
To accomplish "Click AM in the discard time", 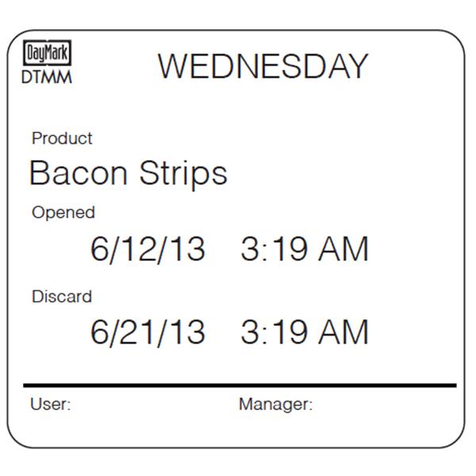I will coord(344,332).
